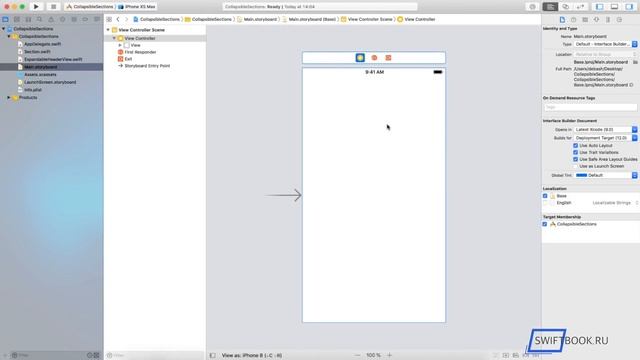This screenshot has height=360, width=640.
Task: Open LaunchScreen.storyboard in navigator
Action: (50, 82)
